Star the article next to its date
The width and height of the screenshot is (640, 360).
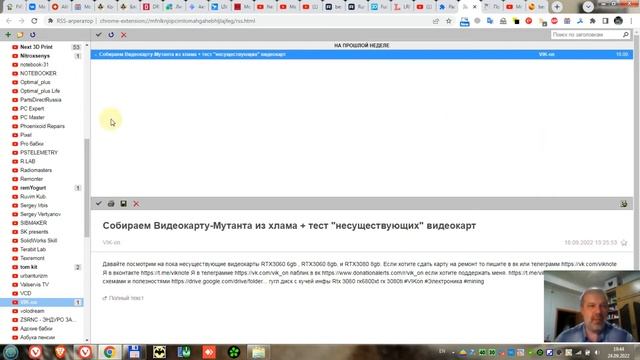624,243
